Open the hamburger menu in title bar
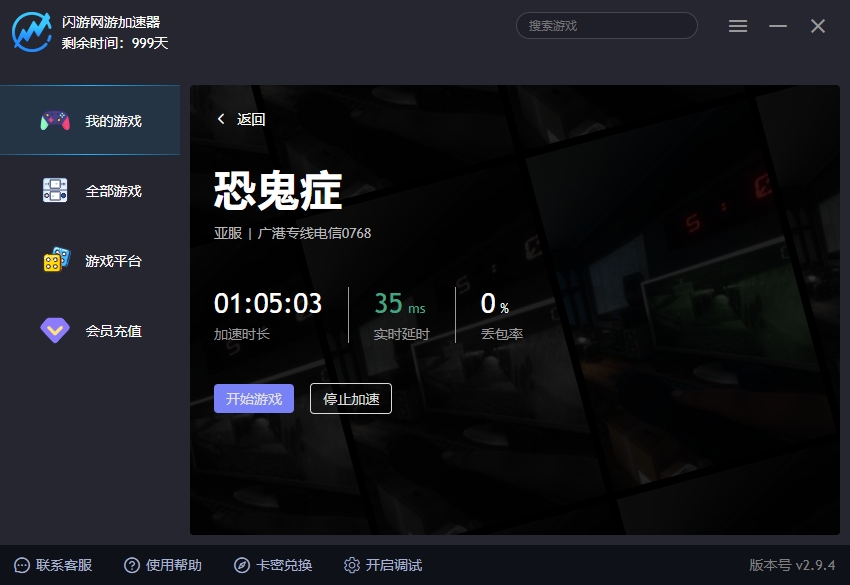Screen dimensions: 850x585 738,26
